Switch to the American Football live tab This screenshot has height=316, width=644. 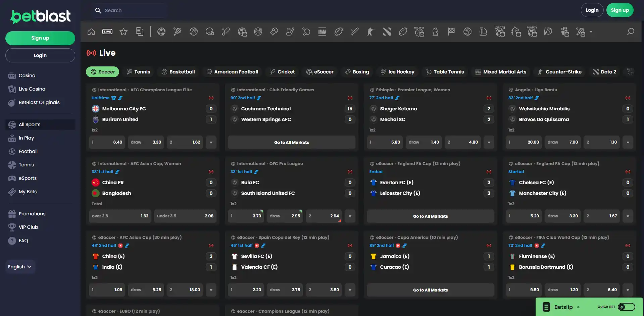232,72
